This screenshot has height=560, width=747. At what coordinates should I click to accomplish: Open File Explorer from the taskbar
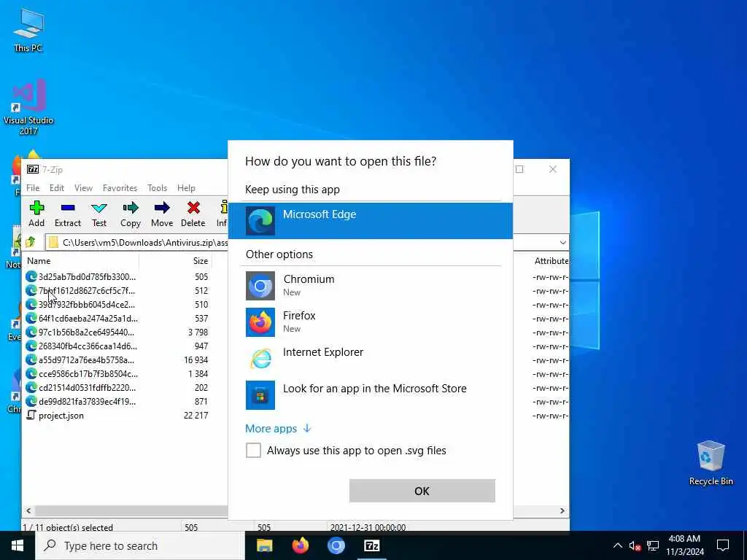[264, 545]
